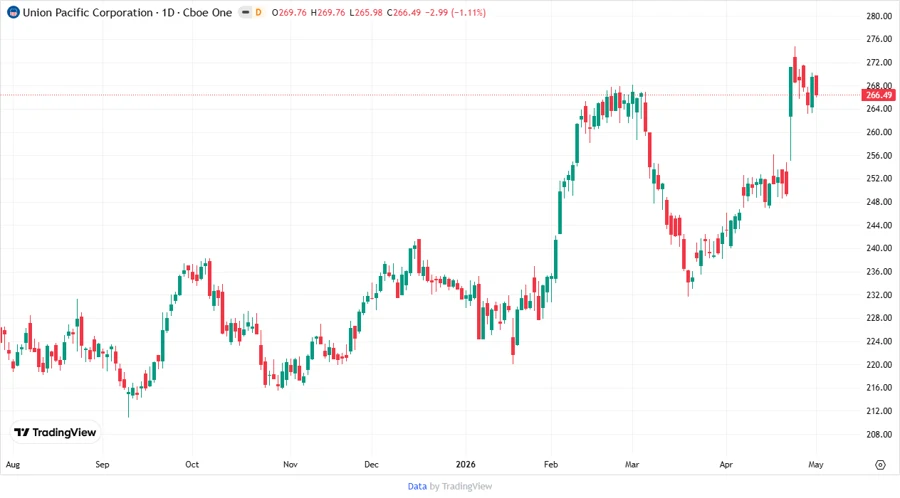Click the May label on time axis
The width and height of the screenshot is (900, 498).
(x=816, y=465)
